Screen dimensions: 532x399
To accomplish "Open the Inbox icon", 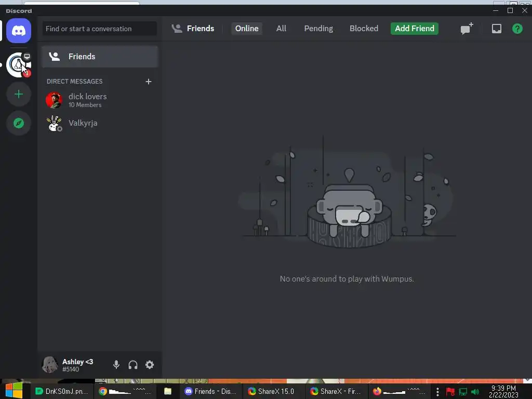I will pos(496,29).
